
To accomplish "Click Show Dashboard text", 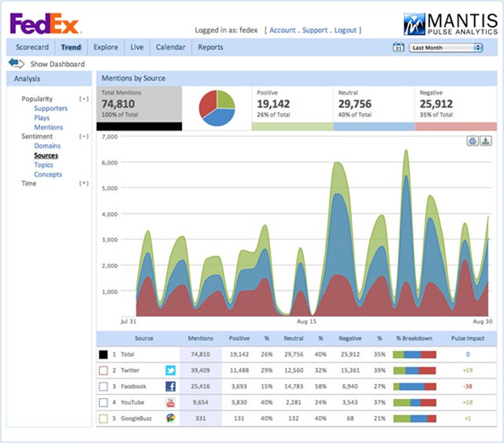I will pyautogui.click(x=57, y=64).
